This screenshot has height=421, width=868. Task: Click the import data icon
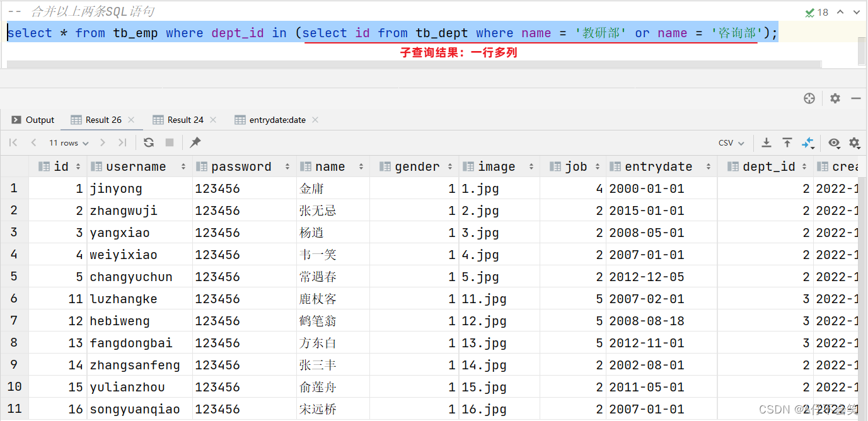[787, 142]
